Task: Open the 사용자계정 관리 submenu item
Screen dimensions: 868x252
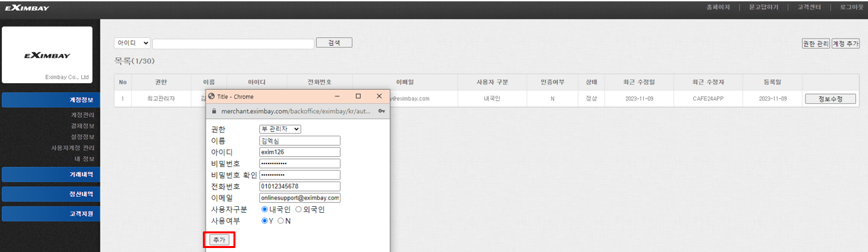Action: coord(72,148)
